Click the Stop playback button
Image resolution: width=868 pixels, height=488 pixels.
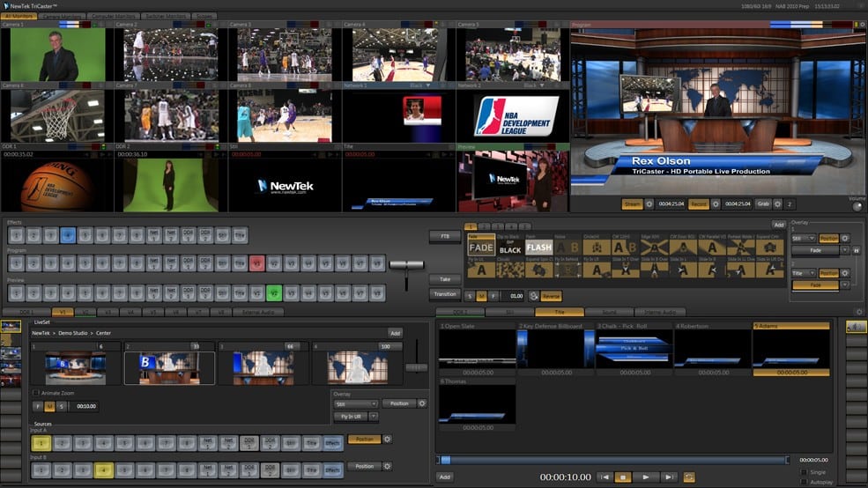(623, 477)
